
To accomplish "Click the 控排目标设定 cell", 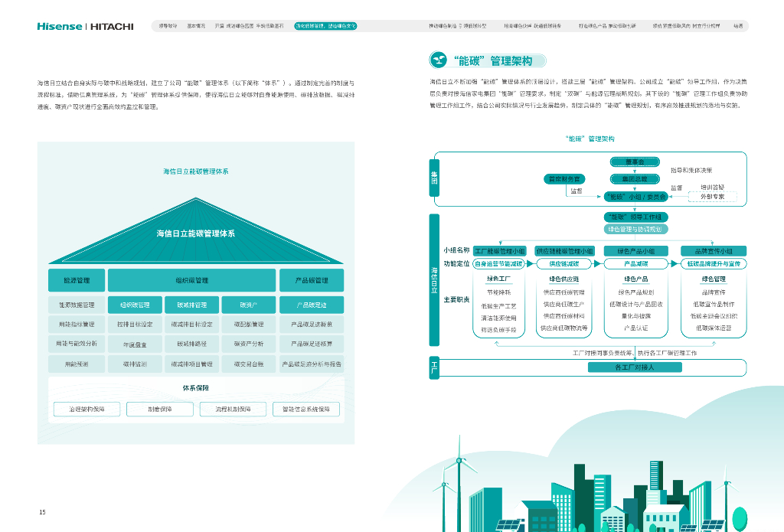I will pos(135,325).
